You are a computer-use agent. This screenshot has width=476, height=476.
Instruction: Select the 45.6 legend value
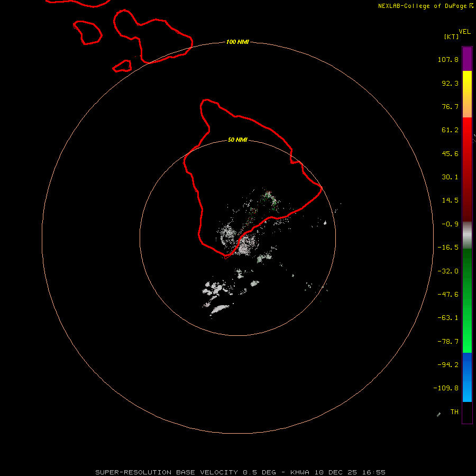coord(450,153)
